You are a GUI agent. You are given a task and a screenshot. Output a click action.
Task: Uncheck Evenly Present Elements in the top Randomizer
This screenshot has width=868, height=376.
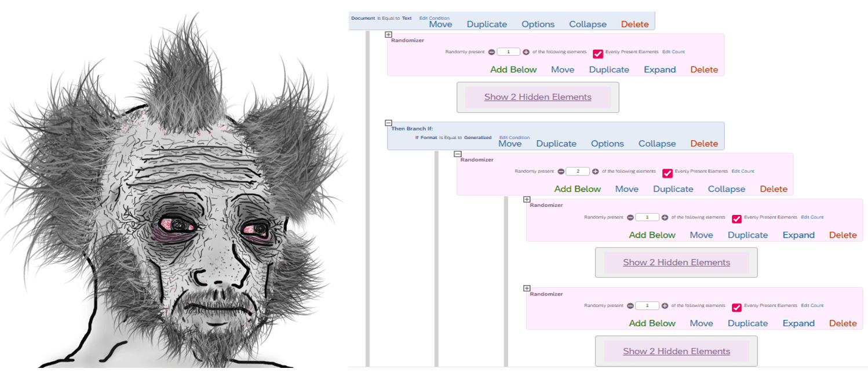coord(598,54)
